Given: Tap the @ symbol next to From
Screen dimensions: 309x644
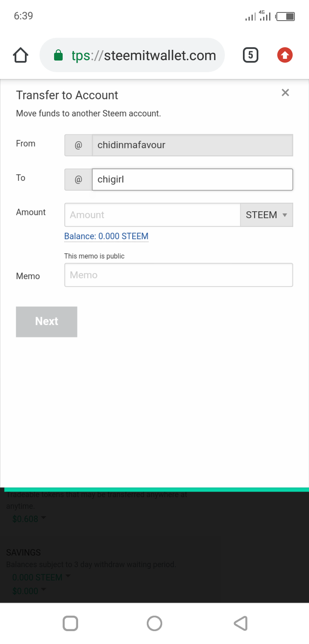Looking at the screenshot, I should pyautogui.click(x=78, y=145).
